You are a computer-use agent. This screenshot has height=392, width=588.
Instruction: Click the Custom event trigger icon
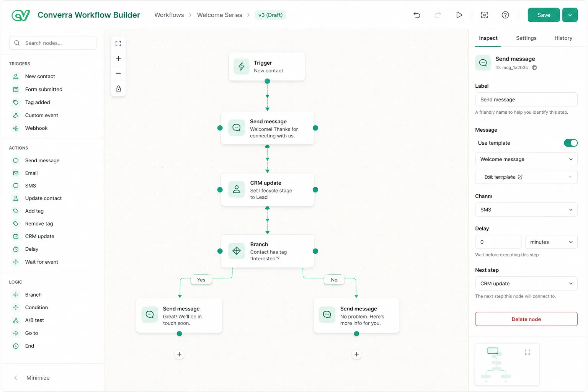click(x=16, y=116)
